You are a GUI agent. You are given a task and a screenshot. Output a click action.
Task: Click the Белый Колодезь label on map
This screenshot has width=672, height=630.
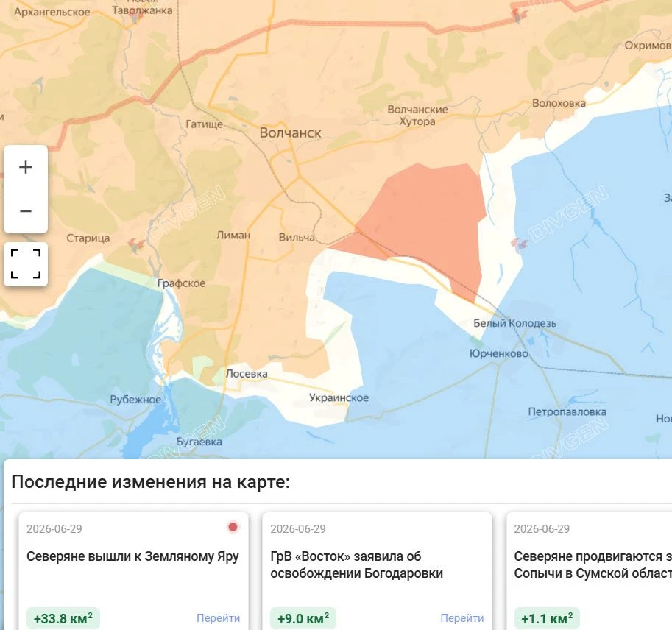pos(514,323)
